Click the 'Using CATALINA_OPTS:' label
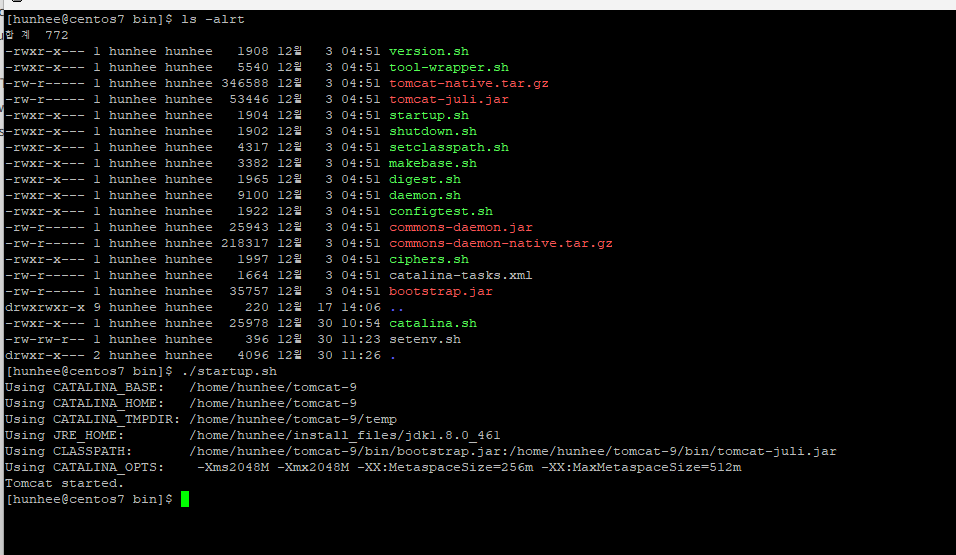This screenshot has height=555, width=956. coord(85,467)
